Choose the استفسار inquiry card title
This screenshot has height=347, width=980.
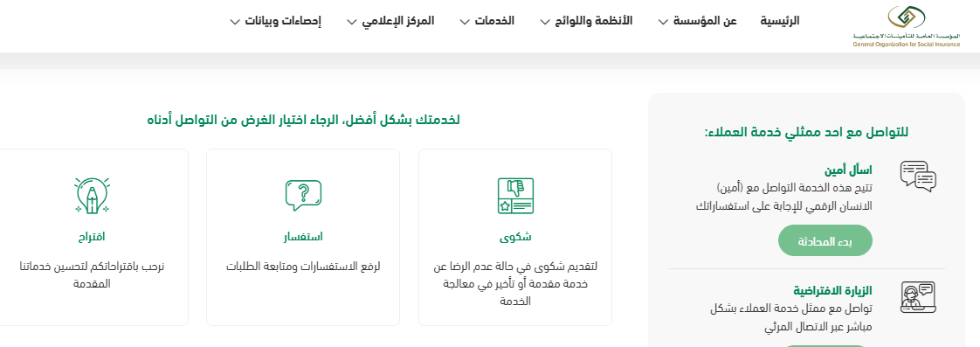click(x=303, y=237)
